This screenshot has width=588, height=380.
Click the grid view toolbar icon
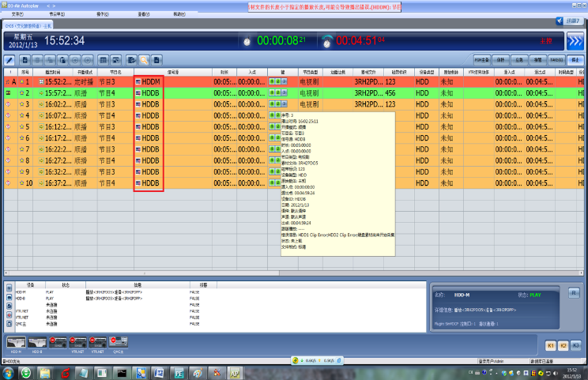pyautogui.click(x=103, y=59)
